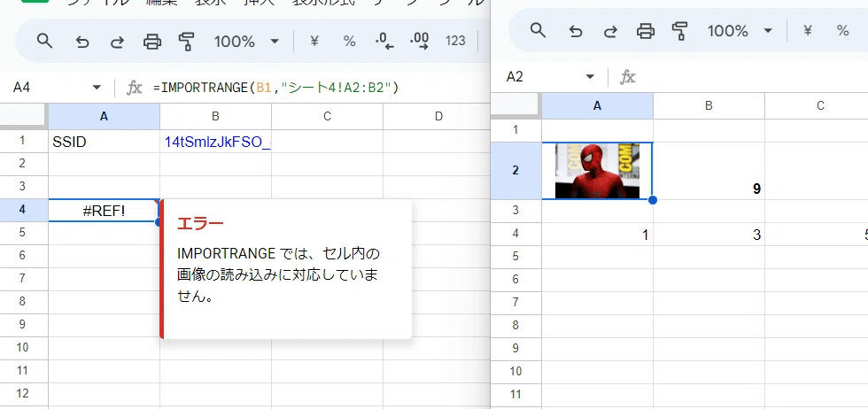Select column A header in right sheet
Image resolution: width=868 pixels, height=409 pixels.
(x=597, y=105)
